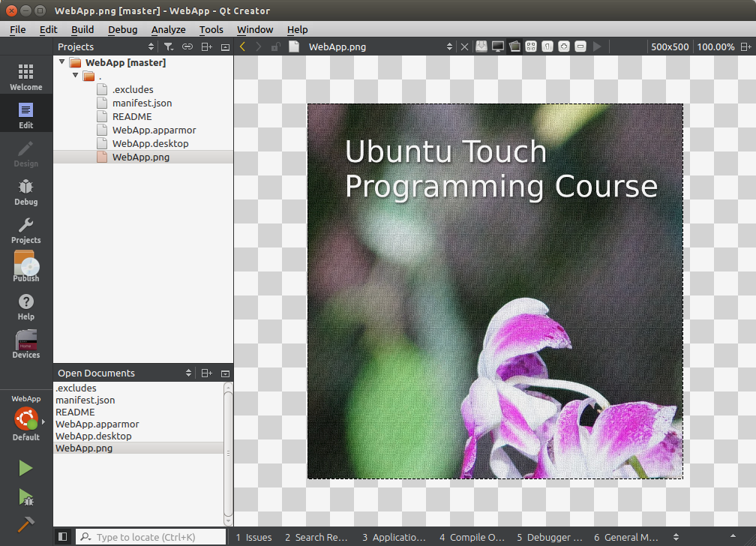Open the Help menu
The height and width of the screenshot is (546, 756).
[x=298, y=29]
